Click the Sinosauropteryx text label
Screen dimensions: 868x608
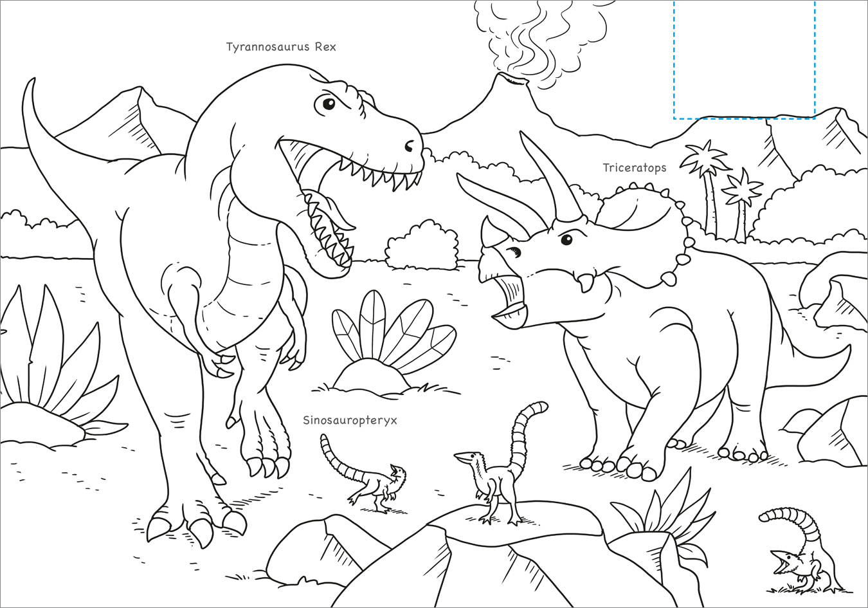pos(350,420)
